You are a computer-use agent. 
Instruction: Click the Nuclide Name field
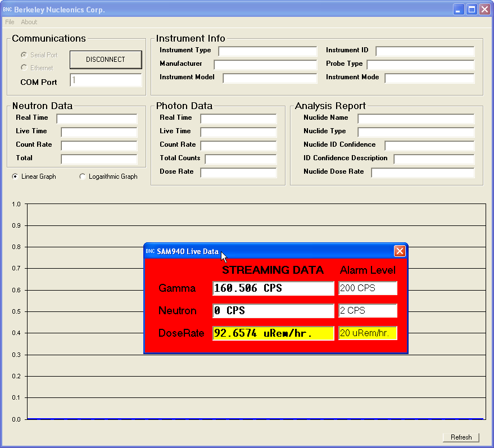(416, 119)
